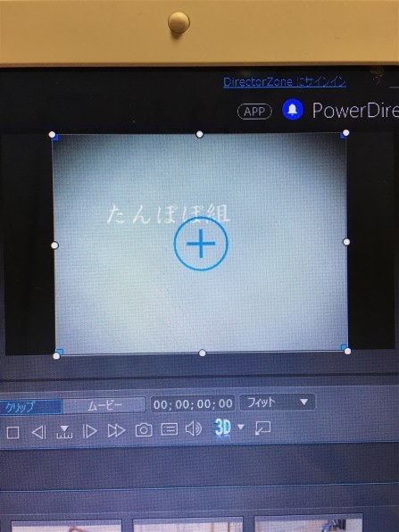The height and width of the screenshot is (532, 399).
Task: Step to the next frame
Action: coord(89,431)
